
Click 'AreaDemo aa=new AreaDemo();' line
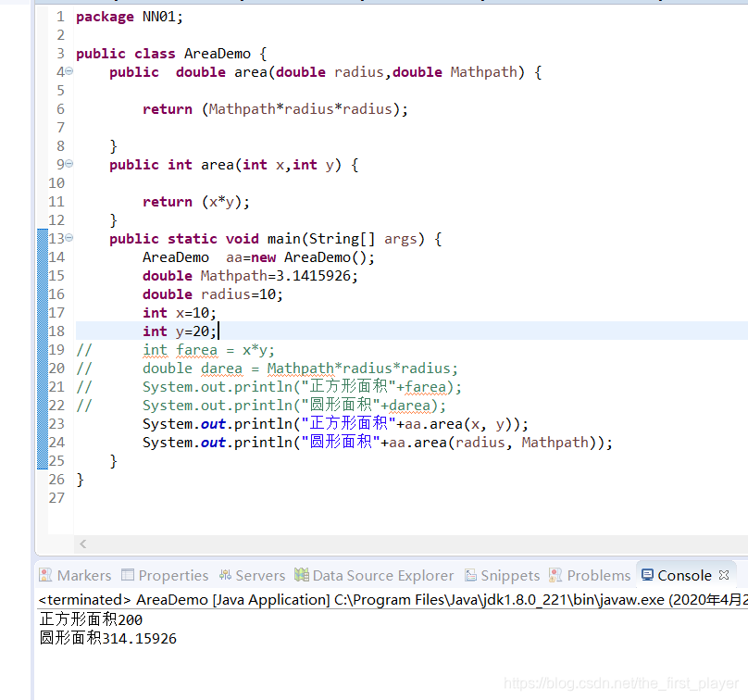pos(258,257)
